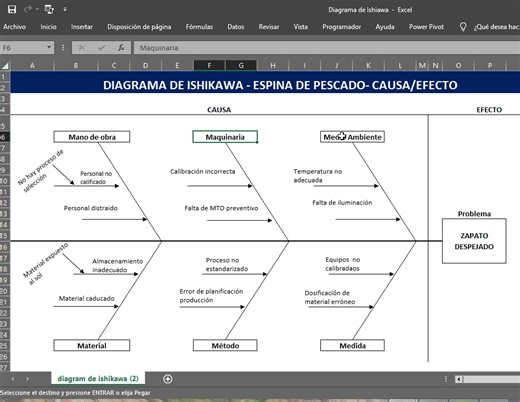Screen dimensions: 520x402
Task: Click the formula bar cancel X icon
Action: 81,48
